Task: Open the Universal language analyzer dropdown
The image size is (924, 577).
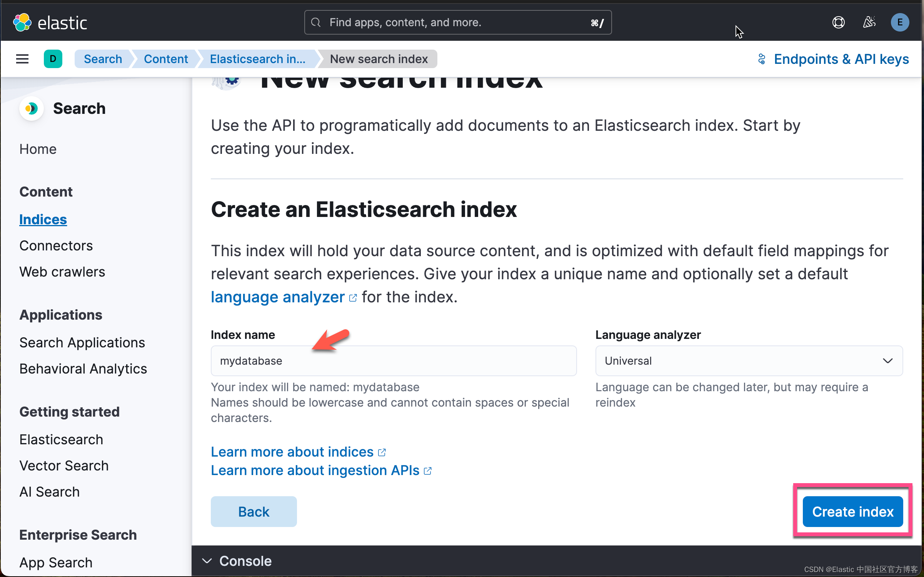Action: coord(888,361)
